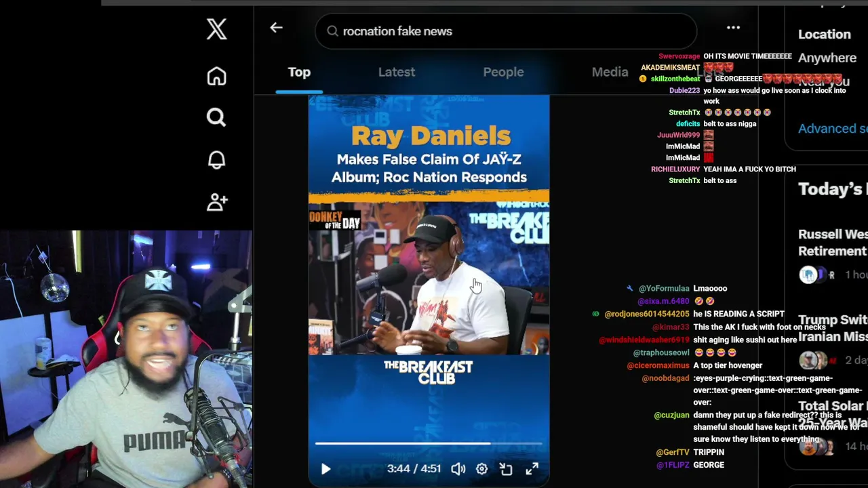Go back using the left arrow
This screenshot has width=868, height=488.
coord(276,28)
